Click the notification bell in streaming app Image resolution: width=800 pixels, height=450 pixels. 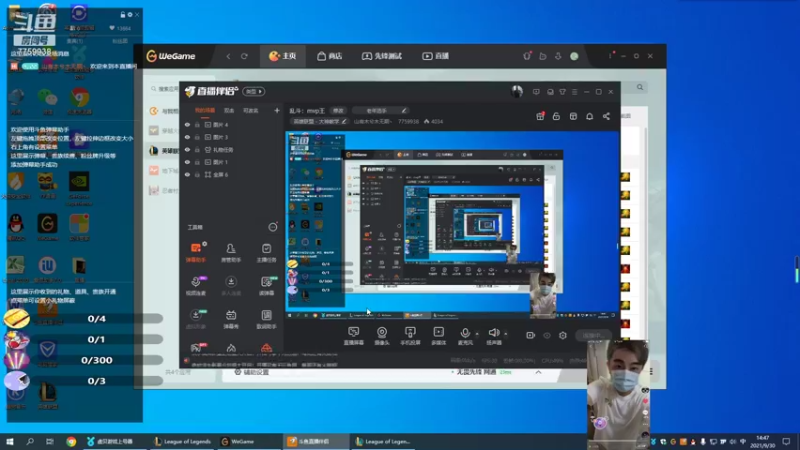click(589, 116)
